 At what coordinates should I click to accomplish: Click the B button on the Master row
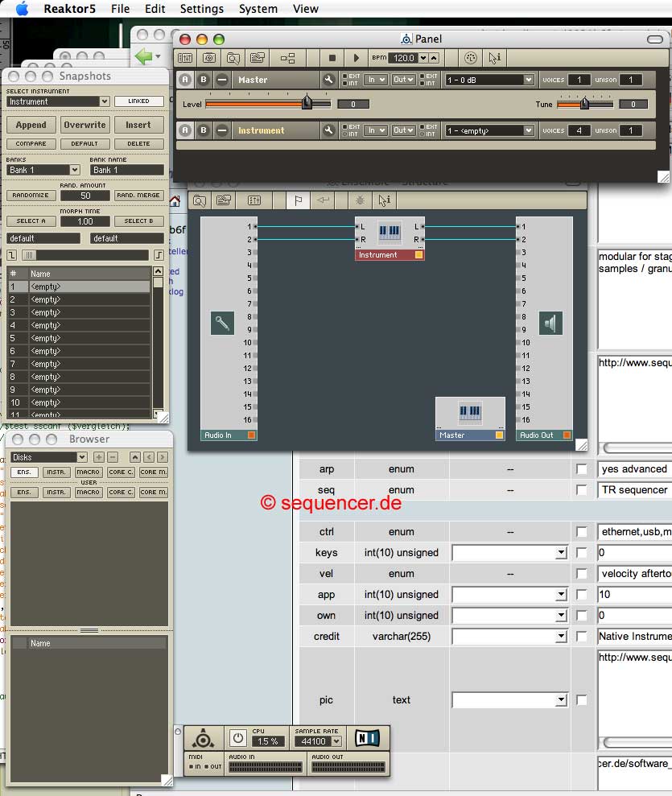[x=204, y=80]
